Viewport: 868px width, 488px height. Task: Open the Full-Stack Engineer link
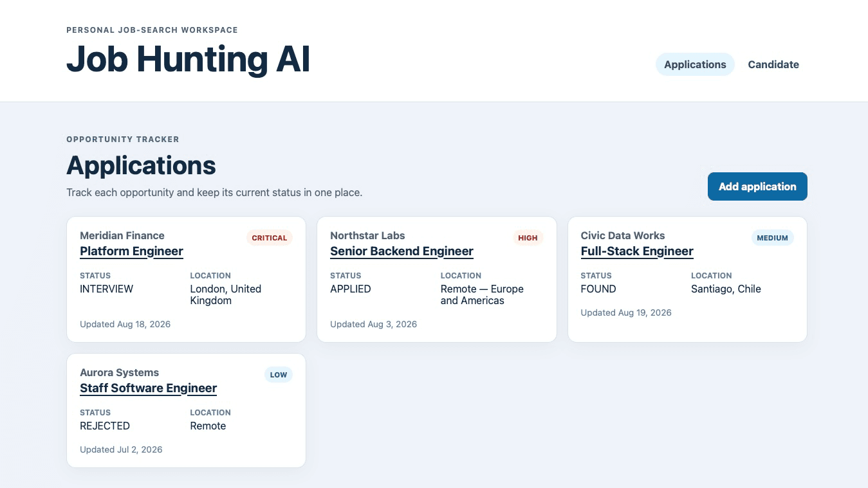(637, 251)
